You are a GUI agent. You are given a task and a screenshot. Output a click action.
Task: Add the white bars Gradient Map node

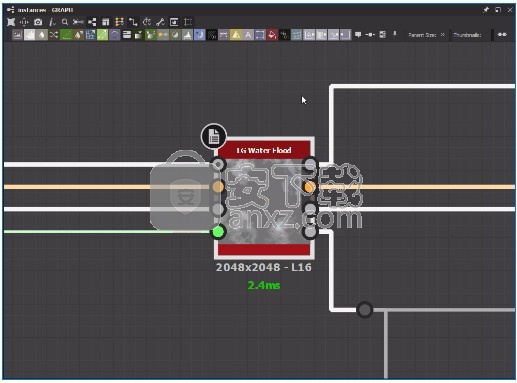click(127, 35)
